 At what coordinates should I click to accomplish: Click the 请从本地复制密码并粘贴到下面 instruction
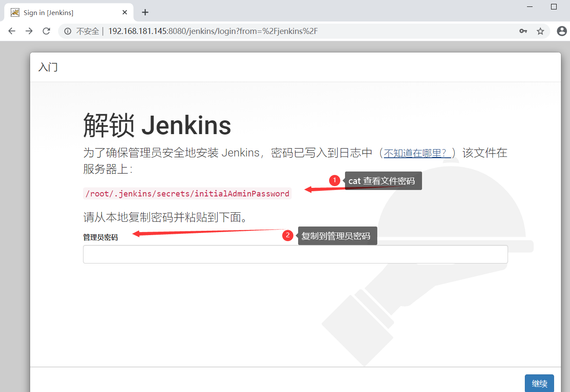166,217
